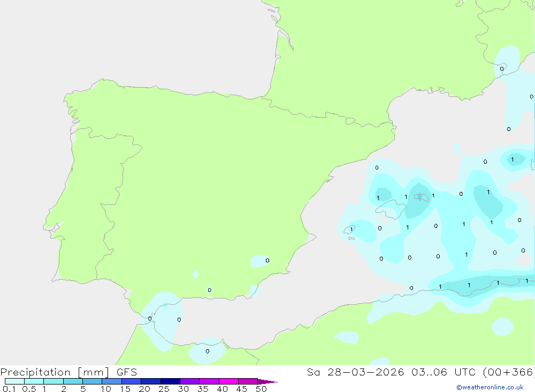Click the '1' value over Menorca island outline
Viewport: 535px width, 392px height.
click(433, 196)
